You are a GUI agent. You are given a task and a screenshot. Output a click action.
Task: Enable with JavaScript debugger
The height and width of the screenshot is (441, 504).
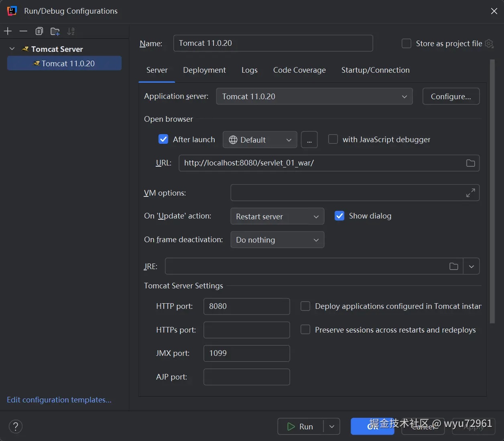pyautogui.click(x=333, y=139)
